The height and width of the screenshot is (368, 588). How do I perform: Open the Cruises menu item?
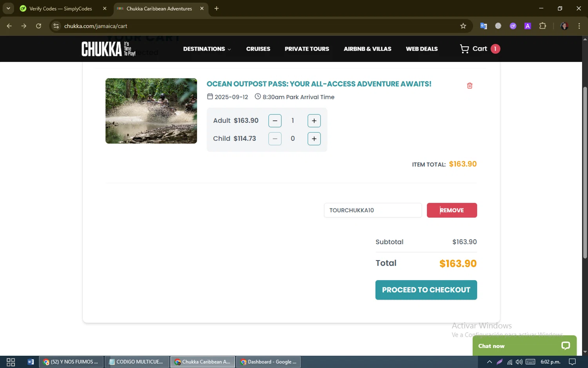258,49
